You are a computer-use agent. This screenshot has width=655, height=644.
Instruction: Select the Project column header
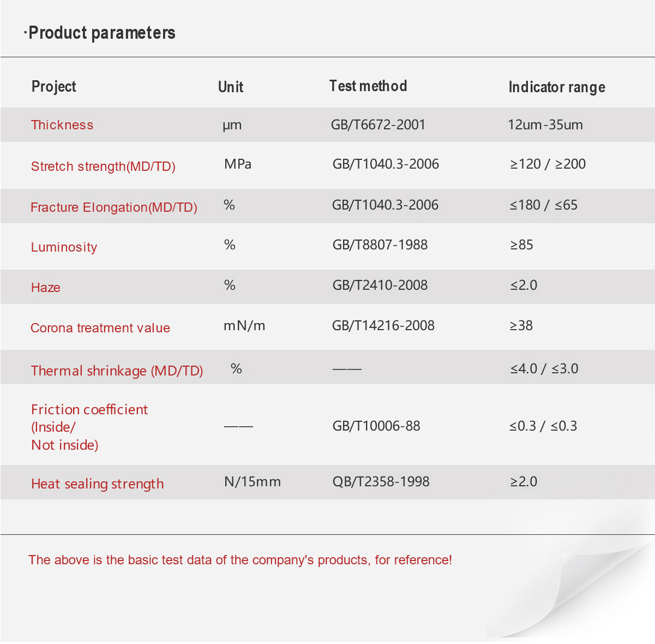[54, 86]
